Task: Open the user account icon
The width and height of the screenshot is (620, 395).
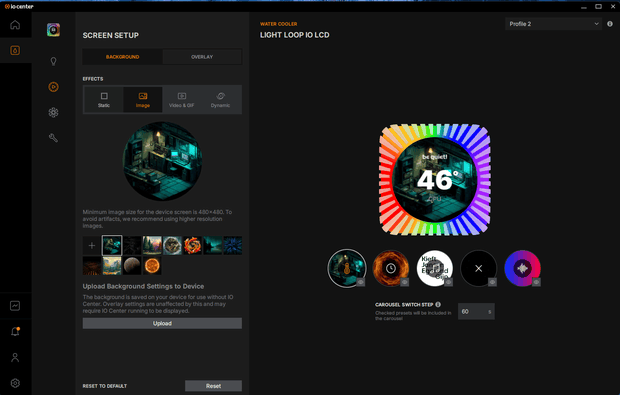Action: click(x=15, y=357)
